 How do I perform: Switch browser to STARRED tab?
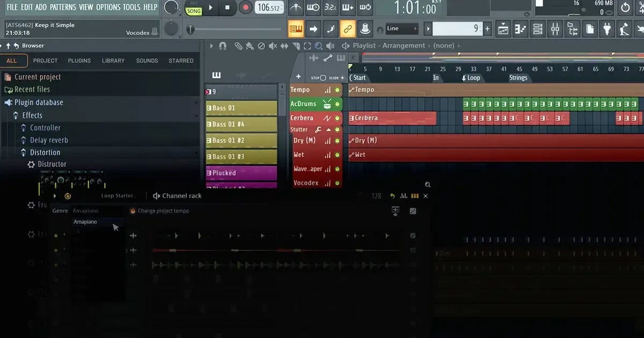[181, 61]
